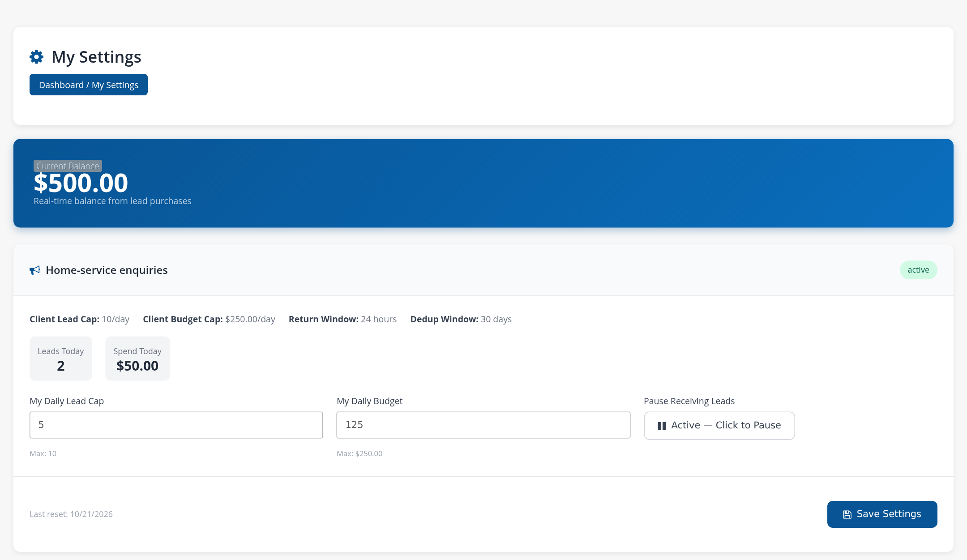Click the Client Budget Cap: $250.00/day text
Viewport: 967px width, 560px height.
coord(209,319)
